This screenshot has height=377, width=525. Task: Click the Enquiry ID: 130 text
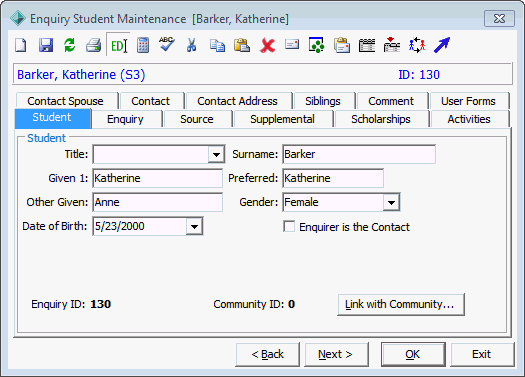(71, 304)
